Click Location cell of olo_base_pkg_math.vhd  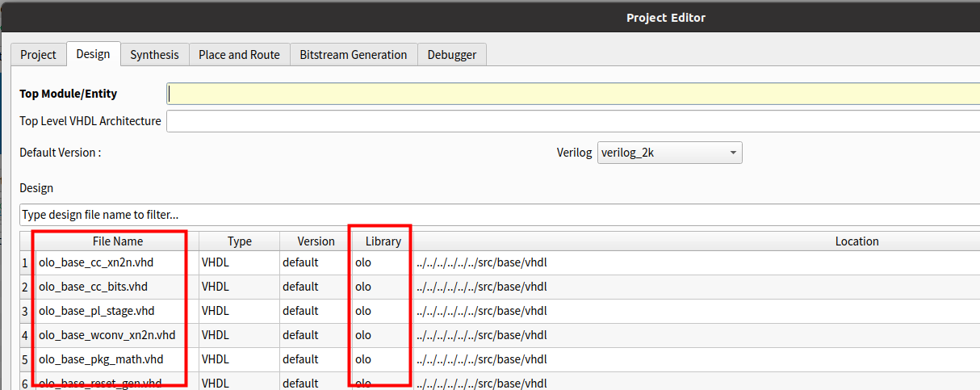tap(697, 359)
